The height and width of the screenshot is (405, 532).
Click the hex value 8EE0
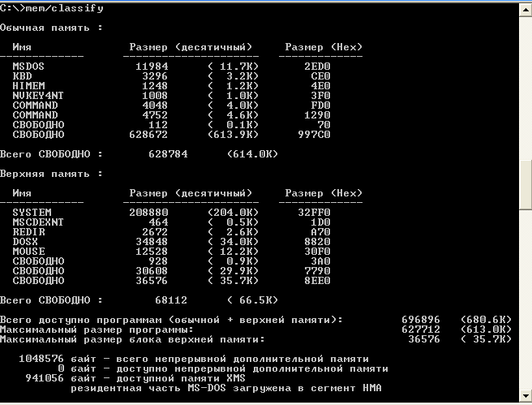317,281
